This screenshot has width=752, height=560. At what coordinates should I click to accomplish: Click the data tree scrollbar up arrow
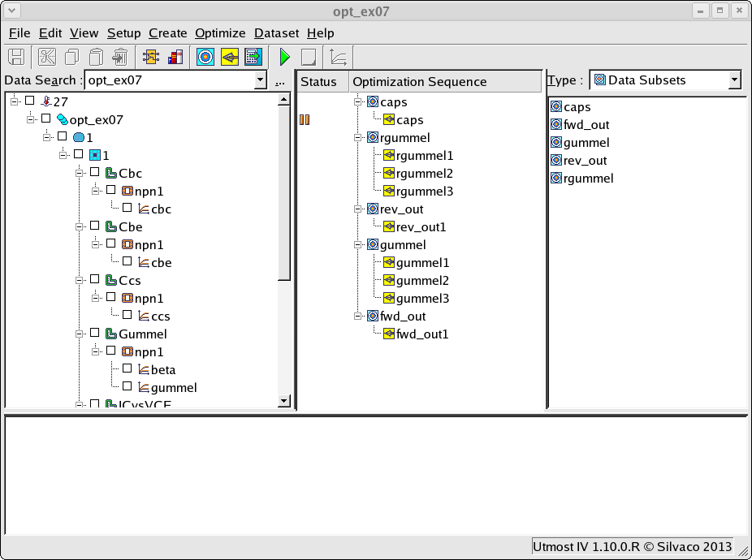284,100
